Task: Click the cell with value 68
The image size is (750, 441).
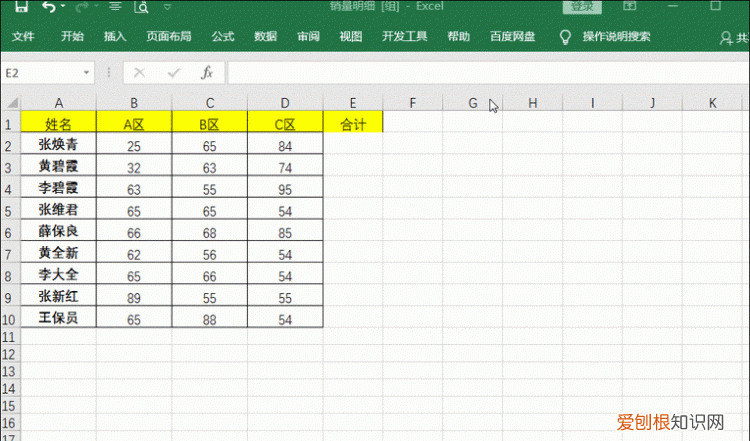Action: [x=210, y=231]
